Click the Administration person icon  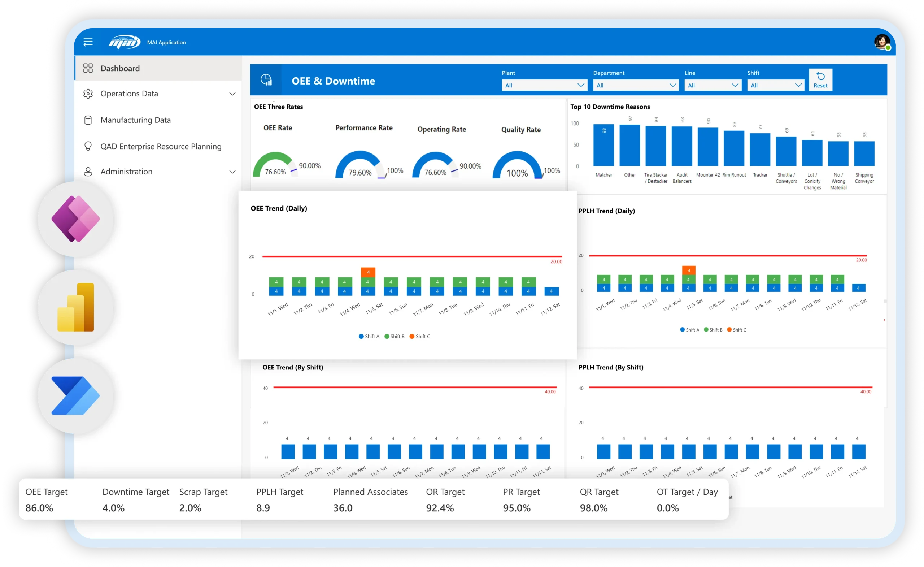tap(88, 172)
